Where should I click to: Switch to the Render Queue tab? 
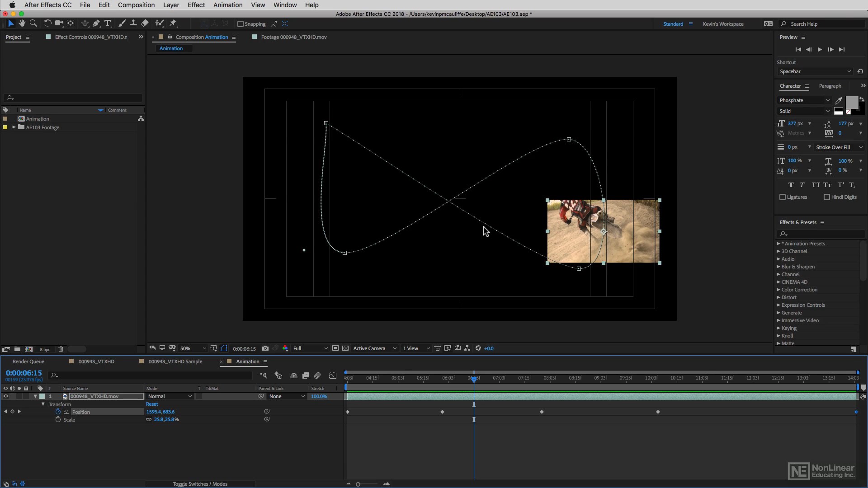[28, 361]
